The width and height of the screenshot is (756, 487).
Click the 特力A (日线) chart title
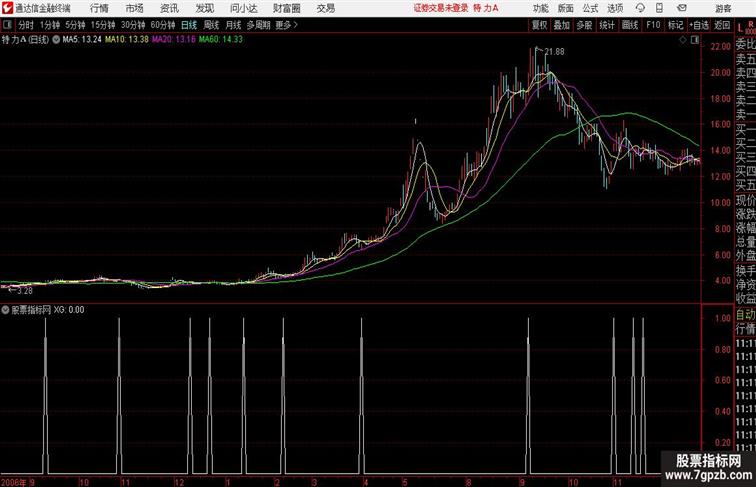click(x=25, y=40)
